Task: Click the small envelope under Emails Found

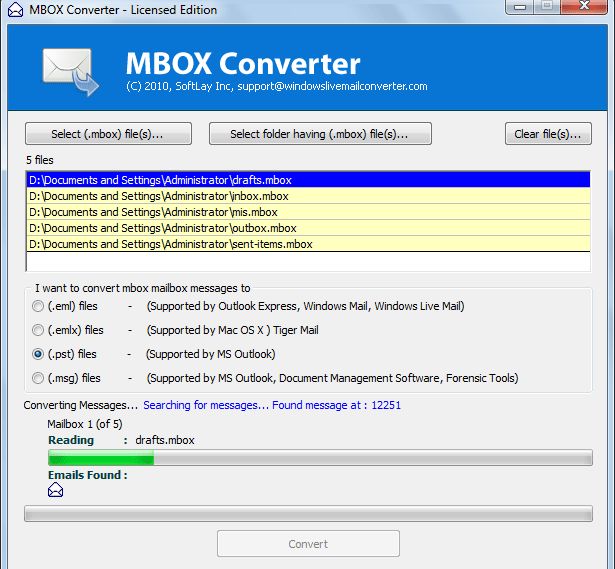Action: point(55,490)
